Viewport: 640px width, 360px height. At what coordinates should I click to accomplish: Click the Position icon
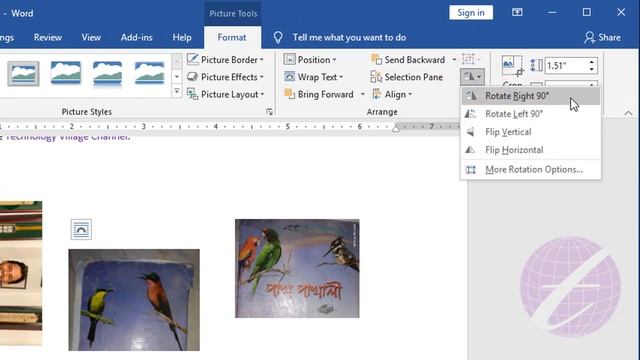click(x=289, y=59)
